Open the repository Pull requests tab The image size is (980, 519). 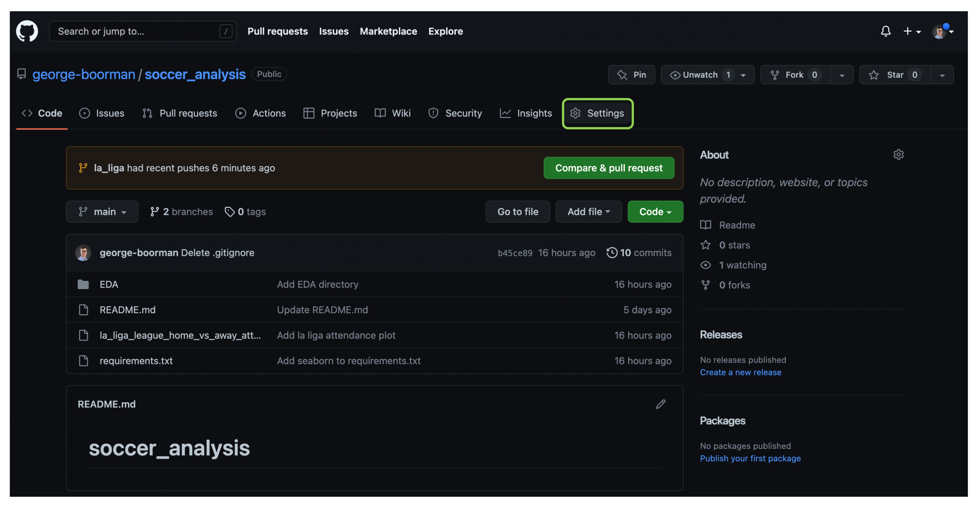pyautogui.click(x=180, y=113)
